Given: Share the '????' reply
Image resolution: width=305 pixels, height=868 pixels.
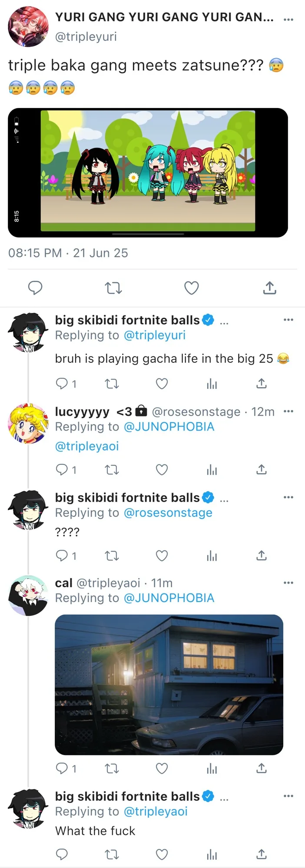Looking at the screenshot, I should (x=261, y=556).
